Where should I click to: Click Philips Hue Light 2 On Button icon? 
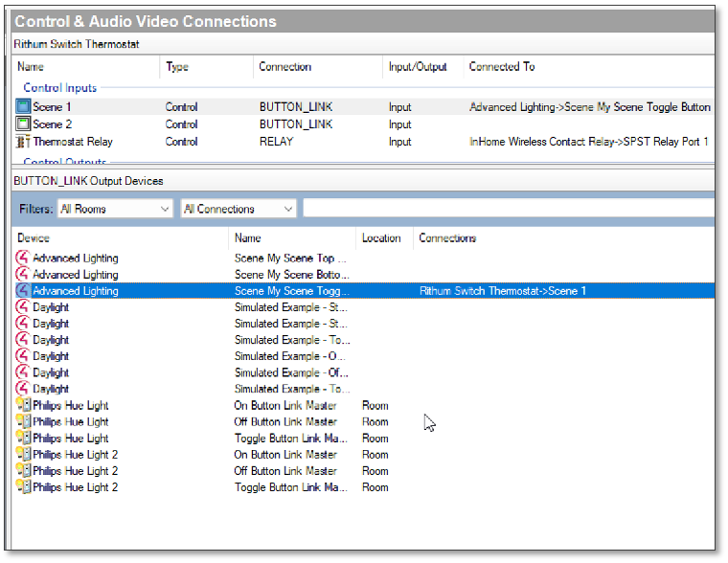[x=23, y=454]
